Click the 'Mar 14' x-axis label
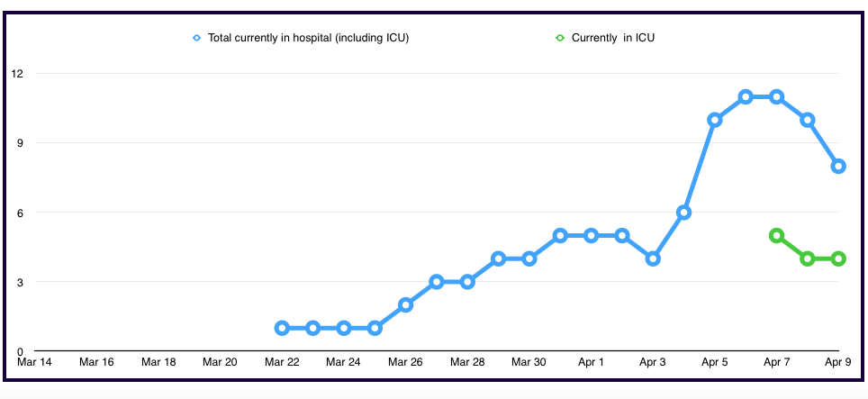 coord(34,362)
